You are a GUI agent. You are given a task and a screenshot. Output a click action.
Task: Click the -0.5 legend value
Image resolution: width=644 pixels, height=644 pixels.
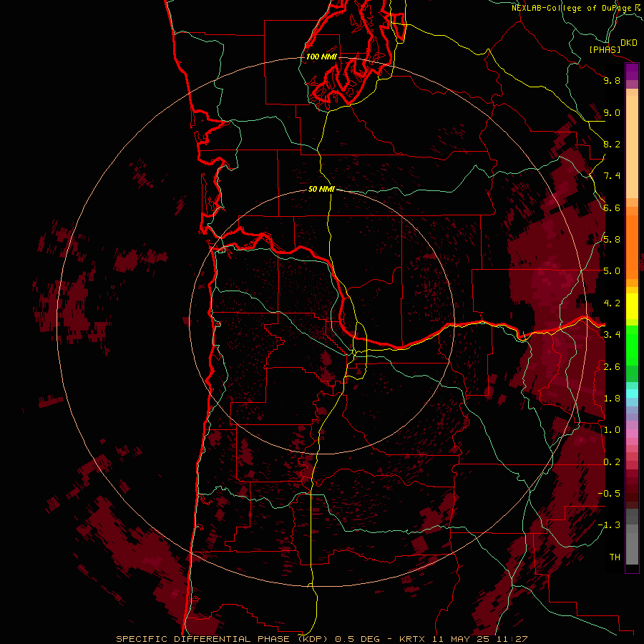(609, 494)
